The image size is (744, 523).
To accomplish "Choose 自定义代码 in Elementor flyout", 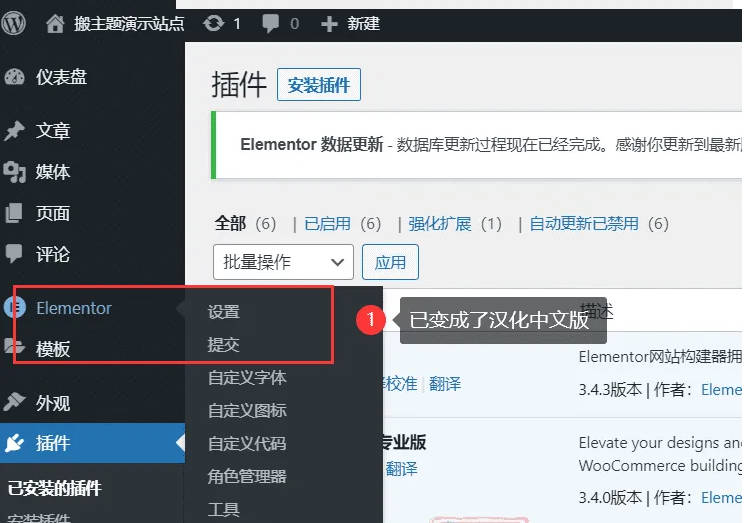I will tap(247, 443).
